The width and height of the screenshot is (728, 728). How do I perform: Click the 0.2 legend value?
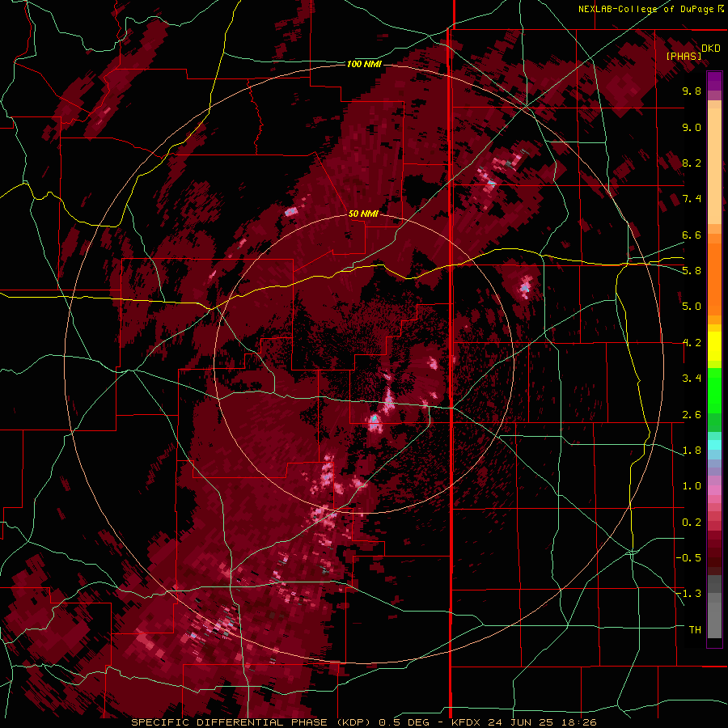click(692, 523)
